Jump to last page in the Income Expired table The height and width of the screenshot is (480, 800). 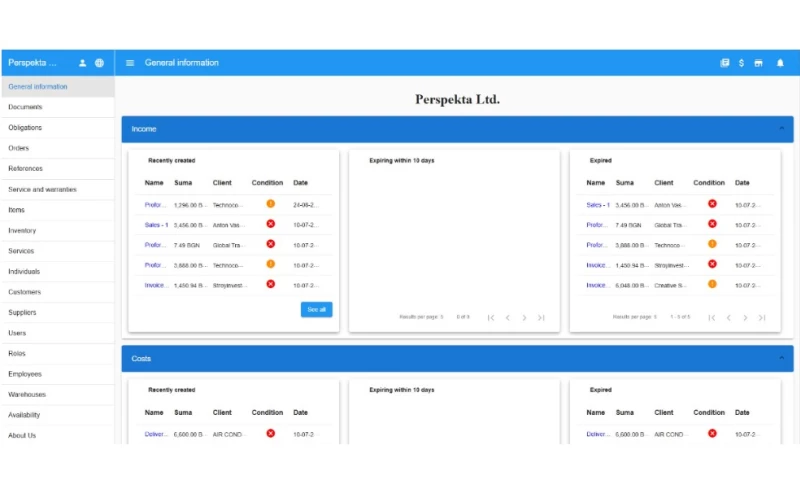[x=762, y=317]
